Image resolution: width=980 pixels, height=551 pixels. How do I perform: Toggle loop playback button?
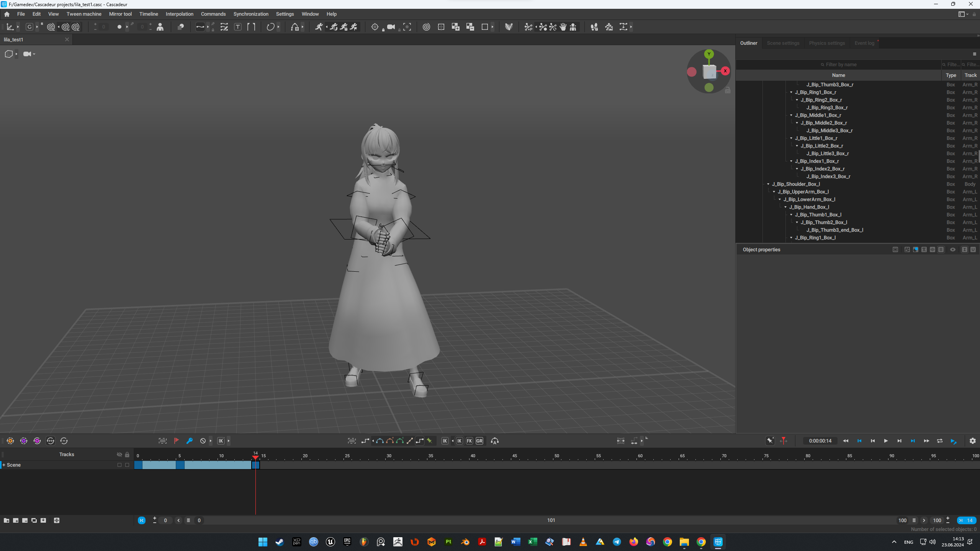point(940,441)
